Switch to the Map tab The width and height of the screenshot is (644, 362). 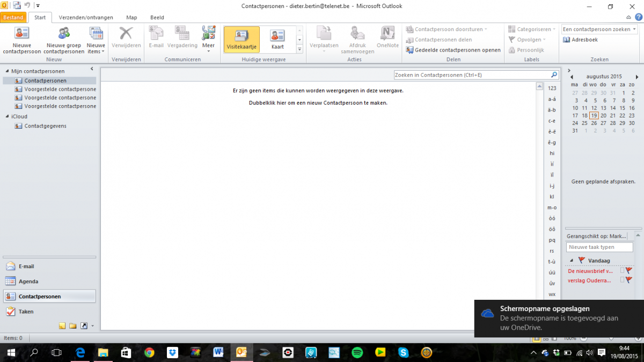pos(131,17)
